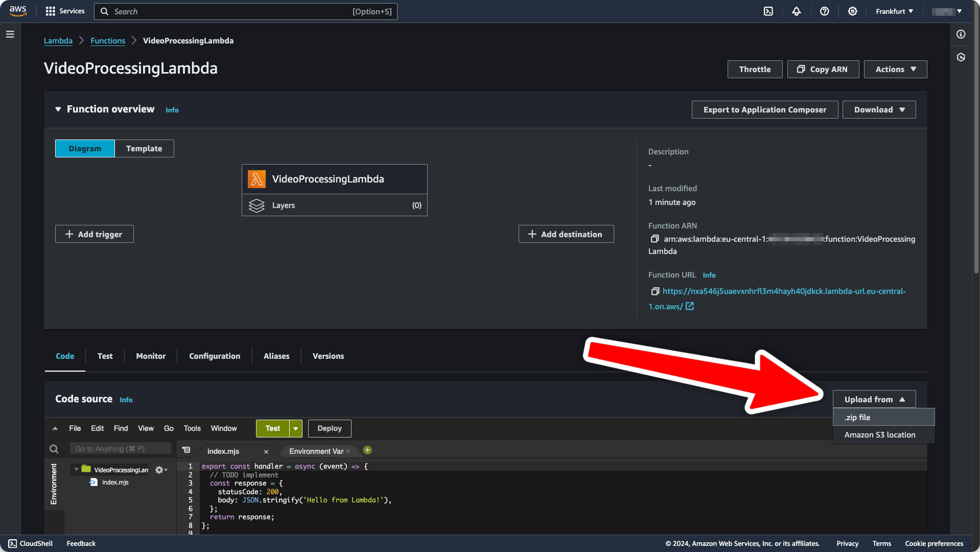
Task: Select index.mjs file in tree
Action: [115, 482]
